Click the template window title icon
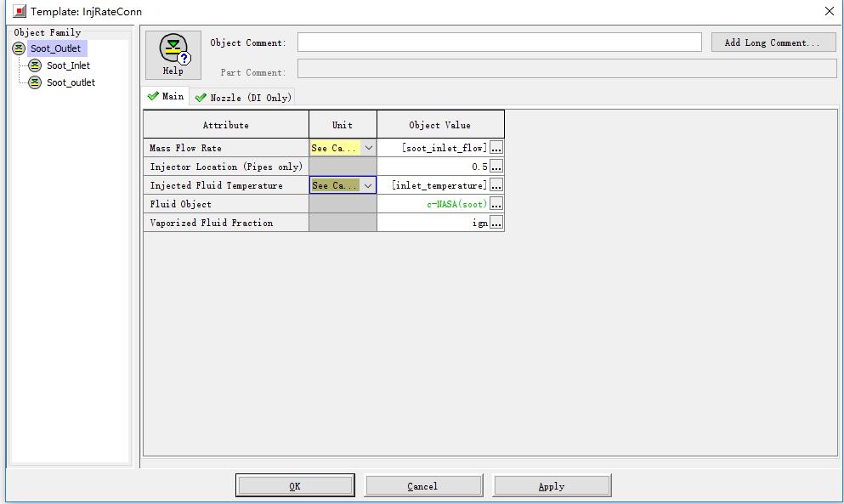Viewport: 844px width, 504px height. (x=20, y=11)
